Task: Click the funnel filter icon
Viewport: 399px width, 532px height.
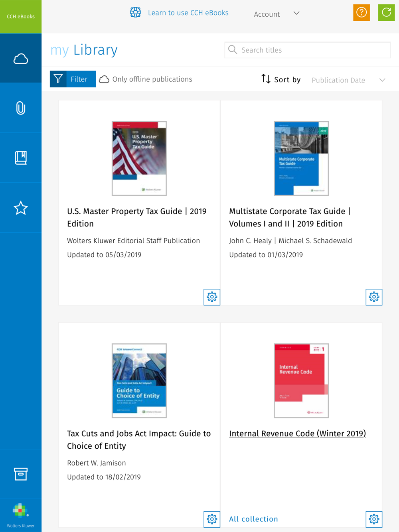Action: 58,79
